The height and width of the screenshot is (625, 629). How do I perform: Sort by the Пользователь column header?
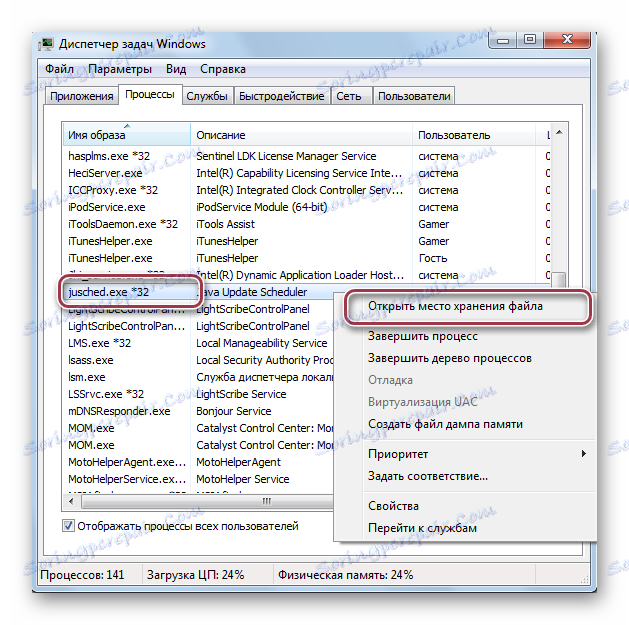pyautogui.click(x=474, y=135)
